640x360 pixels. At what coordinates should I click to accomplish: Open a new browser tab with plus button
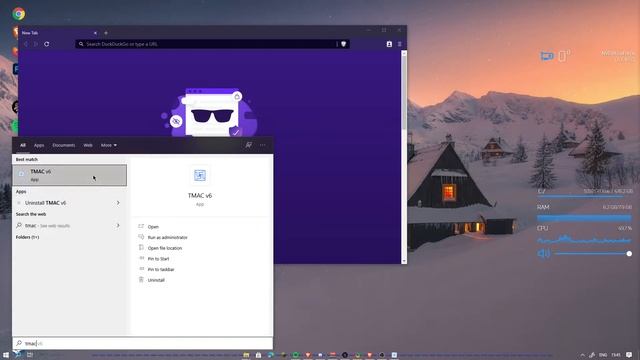[x=106, y=33]
